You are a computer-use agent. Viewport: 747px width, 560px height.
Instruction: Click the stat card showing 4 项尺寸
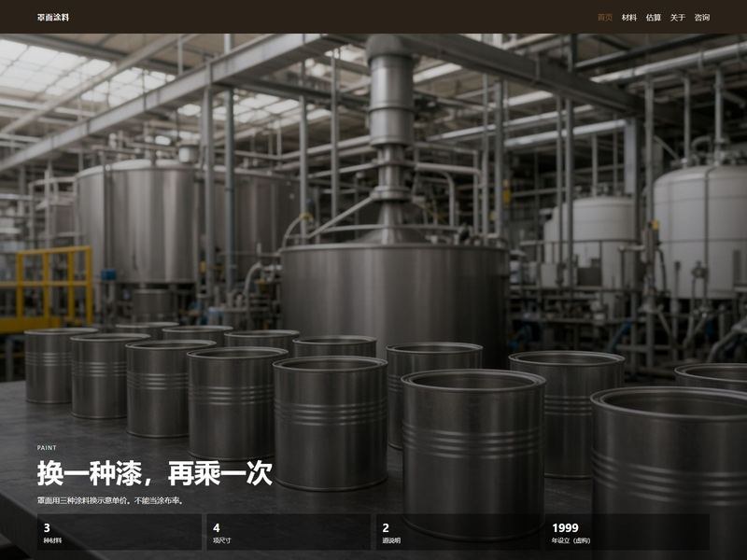289,532
